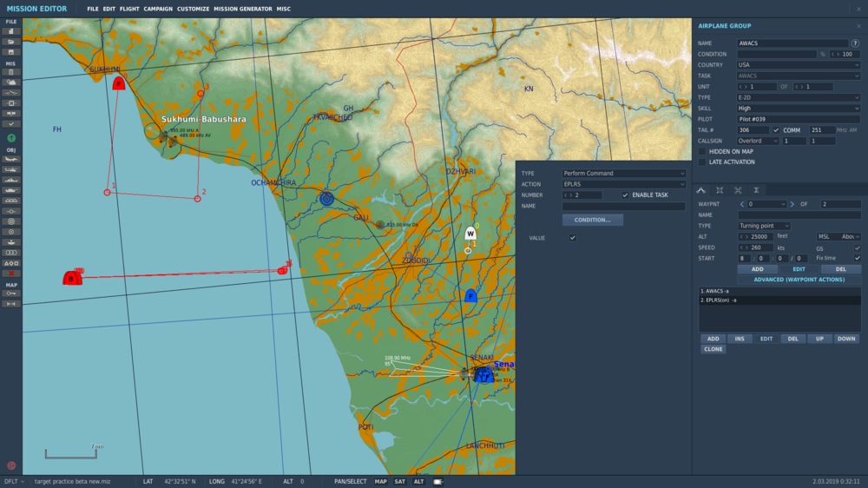Enable the Late Activation checkbox
The image size is (868, 488).
pyautogui.click(x=702, y=162)
